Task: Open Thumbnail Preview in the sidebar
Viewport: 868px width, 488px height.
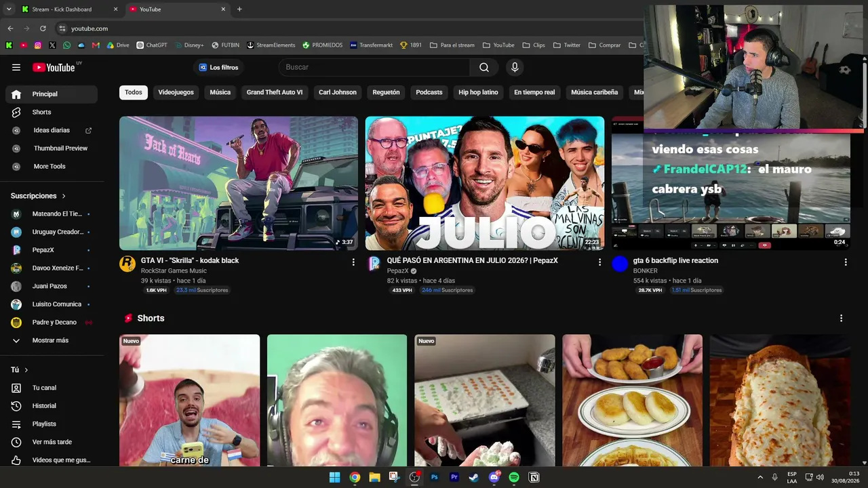Action: [52, 148]
